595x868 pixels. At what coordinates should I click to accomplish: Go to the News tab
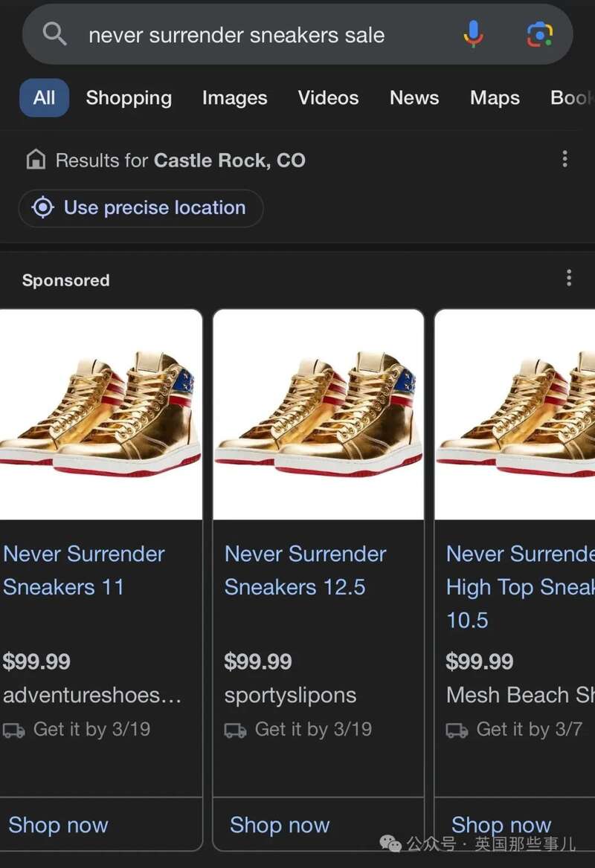(x=414, y=98)
